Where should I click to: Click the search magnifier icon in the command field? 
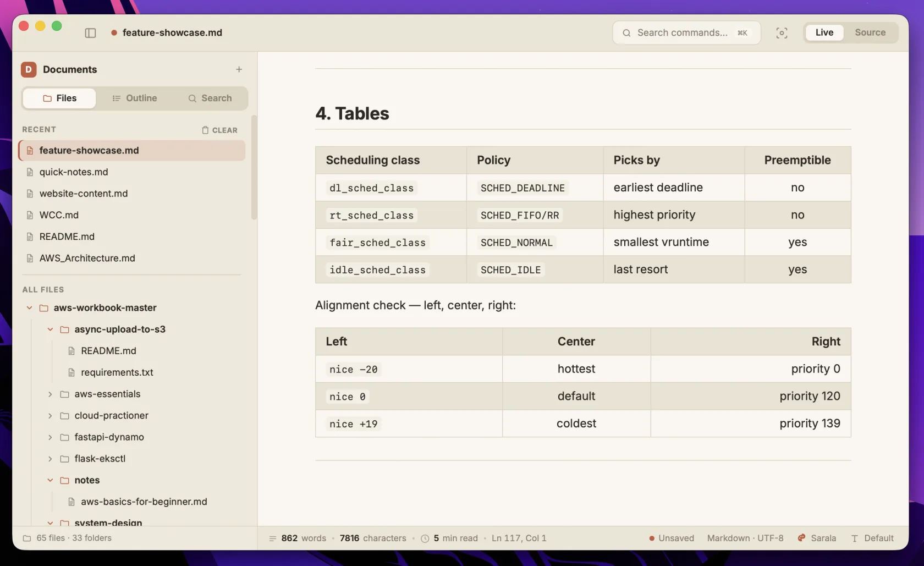pyautogui.click(x=626, y=33)
